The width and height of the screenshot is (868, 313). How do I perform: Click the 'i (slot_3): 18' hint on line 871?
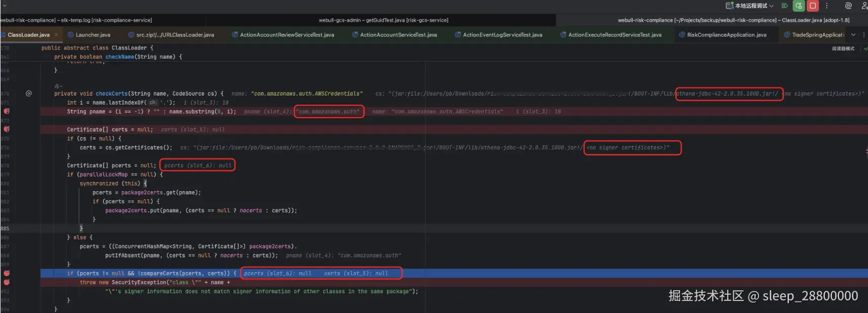coord(206,103)
